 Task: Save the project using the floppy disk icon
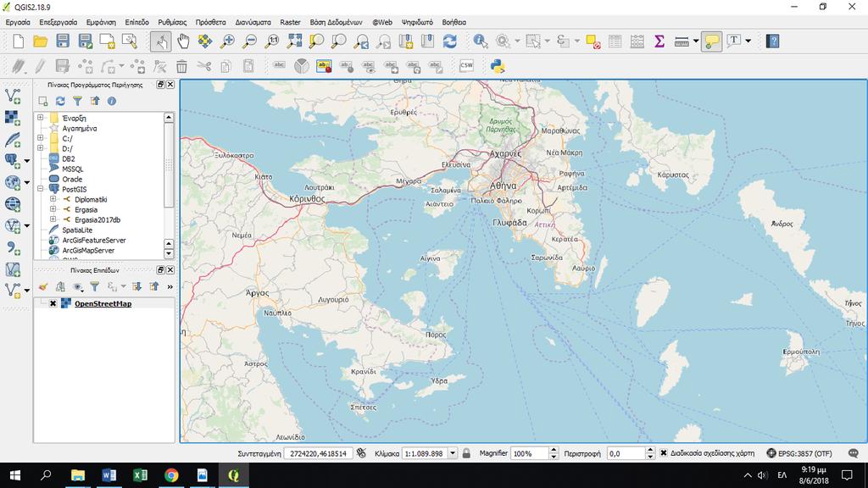(x=63, y=42)
